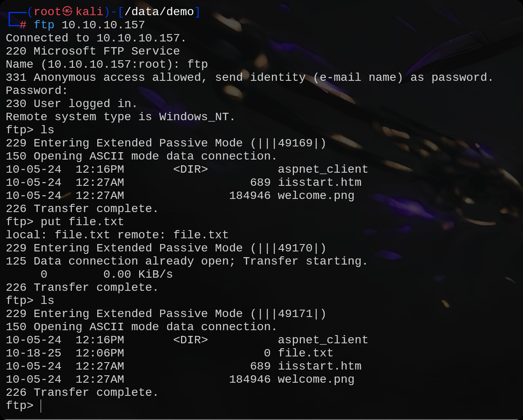Click the text cursor at the last ftp> prompt

(x=41, y=406)
